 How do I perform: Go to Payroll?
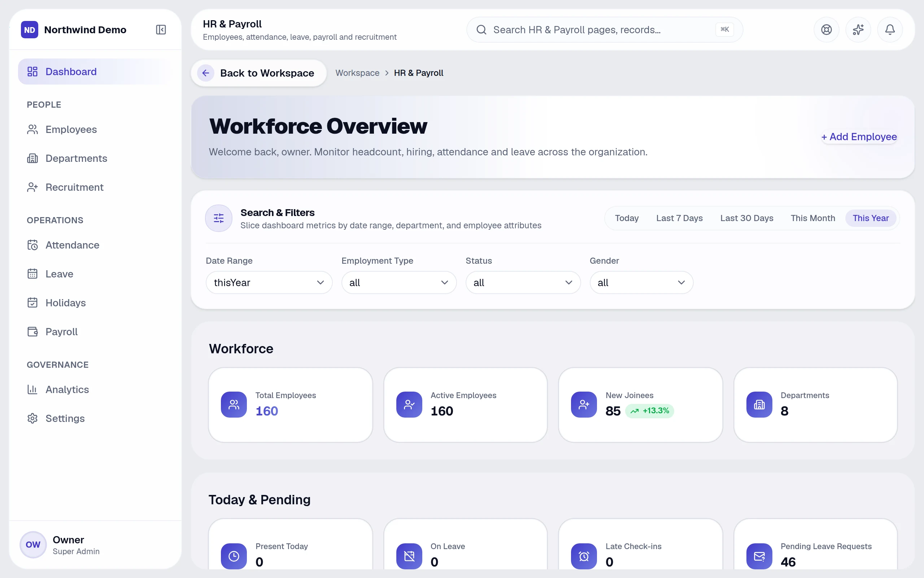95,331
